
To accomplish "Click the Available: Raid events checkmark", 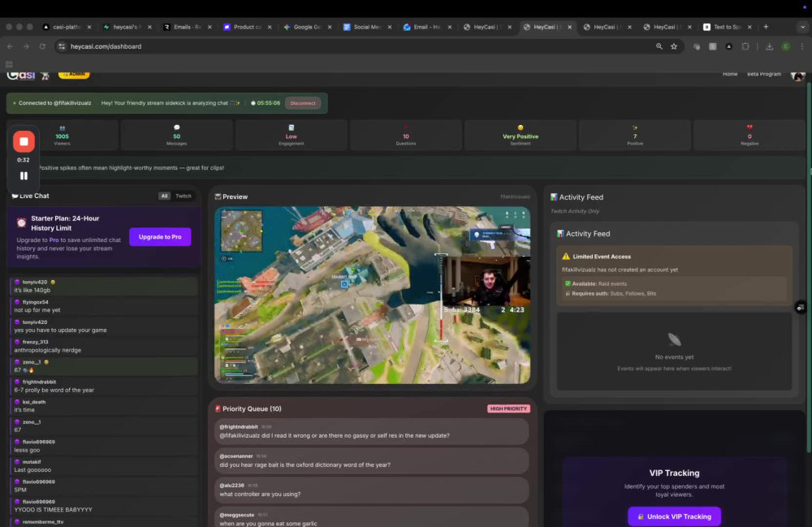I will [x=568, y=283].
